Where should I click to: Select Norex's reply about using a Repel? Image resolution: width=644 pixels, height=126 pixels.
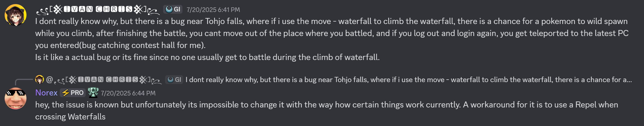point(327,111)
